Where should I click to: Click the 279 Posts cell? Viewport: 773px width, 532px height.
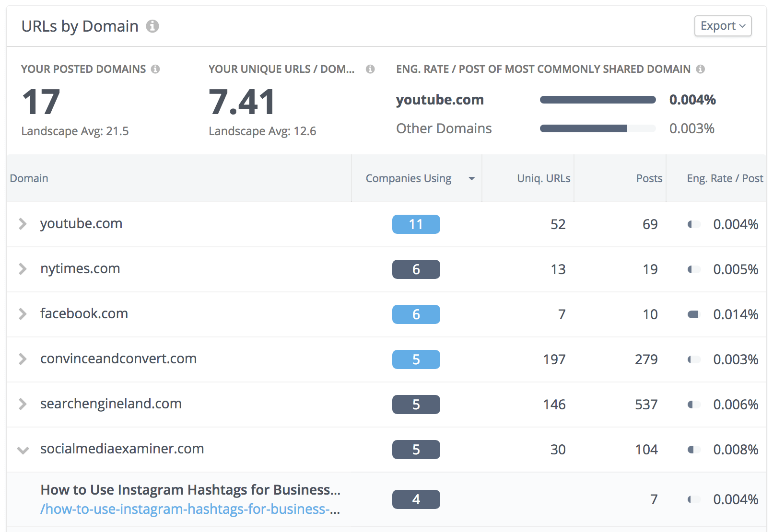[x=646, y=359]
